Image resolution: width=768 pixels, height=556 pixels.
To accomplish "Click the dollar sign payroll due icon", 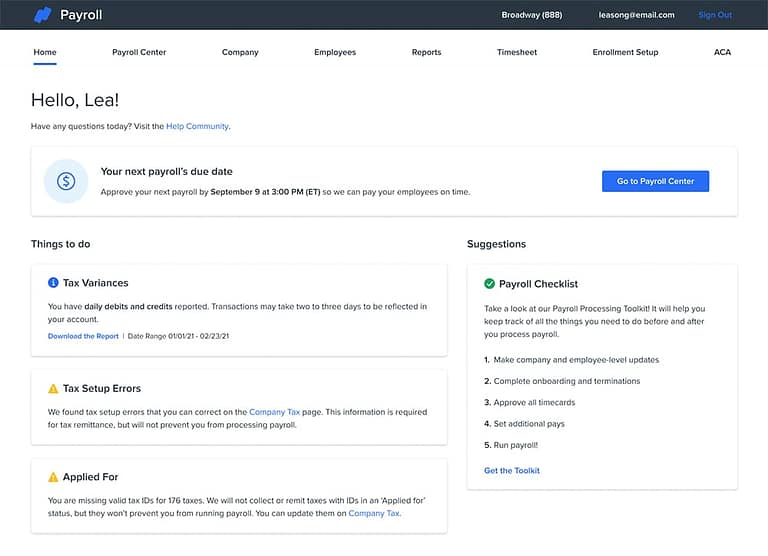I will click(66, 181).
